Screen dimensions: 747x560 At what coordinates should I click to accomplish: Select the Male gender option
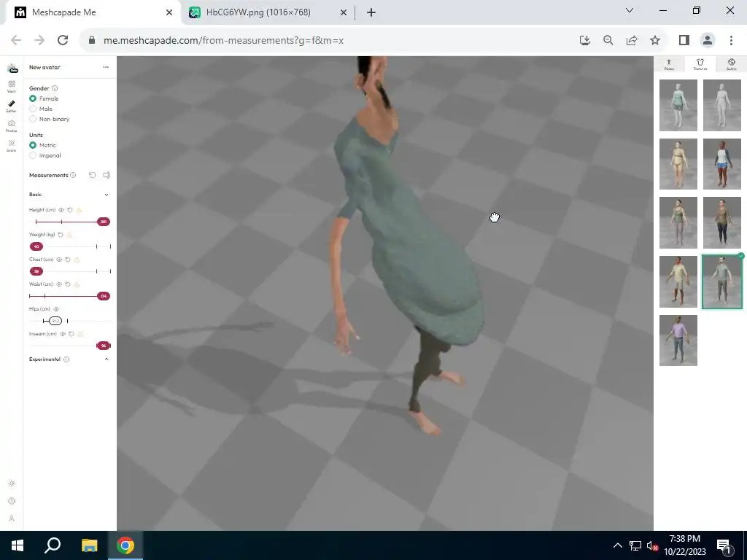pyautogui.click(x=33, y=109)
